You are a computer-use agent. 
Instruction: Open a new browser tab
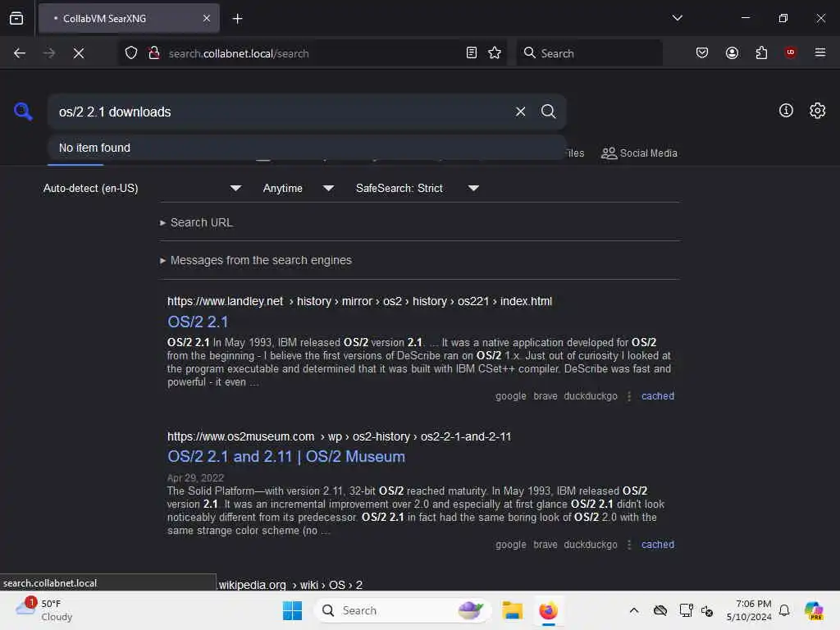pyautogui.click(x=237, y=19)
